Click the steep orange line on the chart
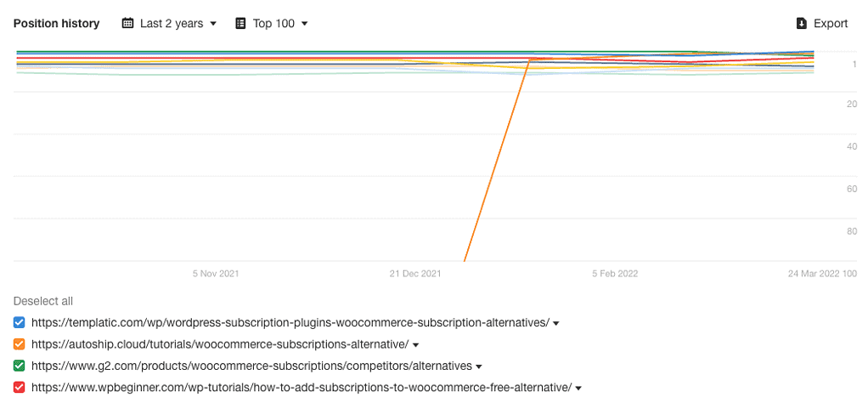This screenshot has width=868, height=403. (x=497, y=162)
